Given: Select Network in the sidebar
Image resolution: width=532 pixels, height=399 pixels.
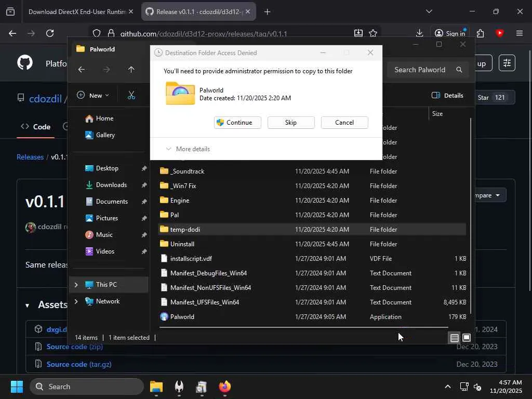Looking at the screenshot, I should 108,301.
